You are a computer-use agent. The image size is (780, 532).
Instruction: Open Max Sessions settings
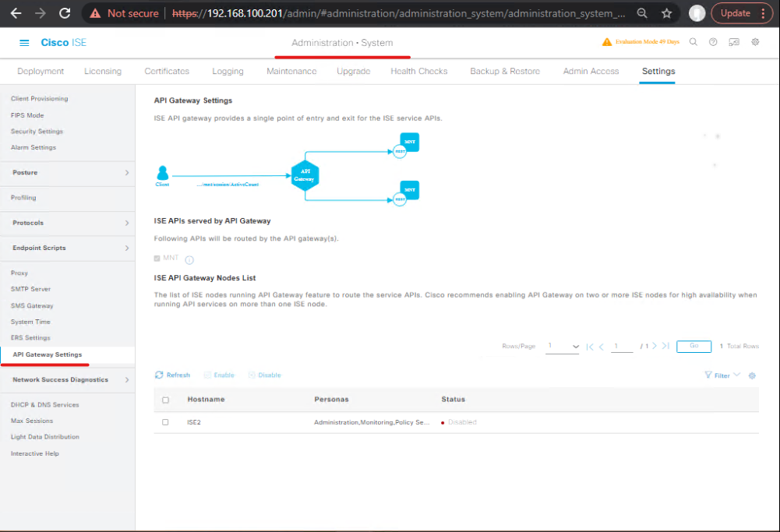32,421
